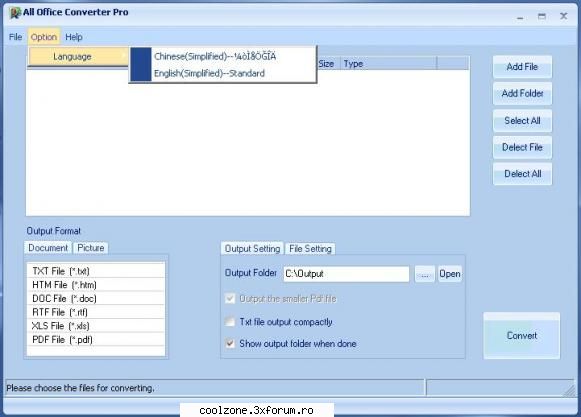The image size is (581, 417).
Task: Click the Delect File button
Action: 522,148
